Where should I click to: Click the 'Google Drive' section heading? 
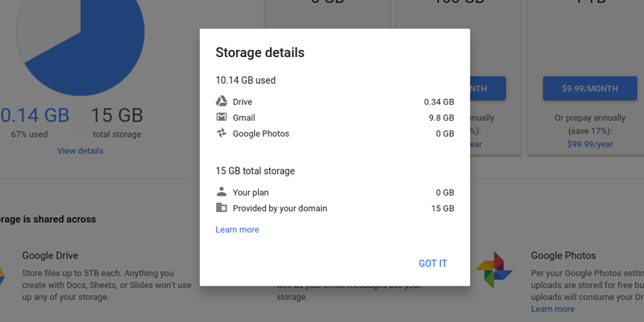pos(50,255)
